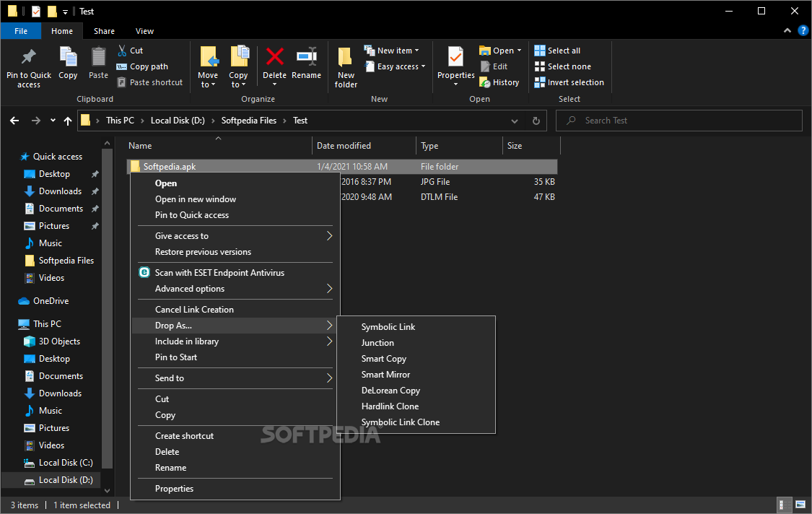812x514 pixels.
Task: Open Properties from the ribbon checkmark icon
Action: (455, 57)
